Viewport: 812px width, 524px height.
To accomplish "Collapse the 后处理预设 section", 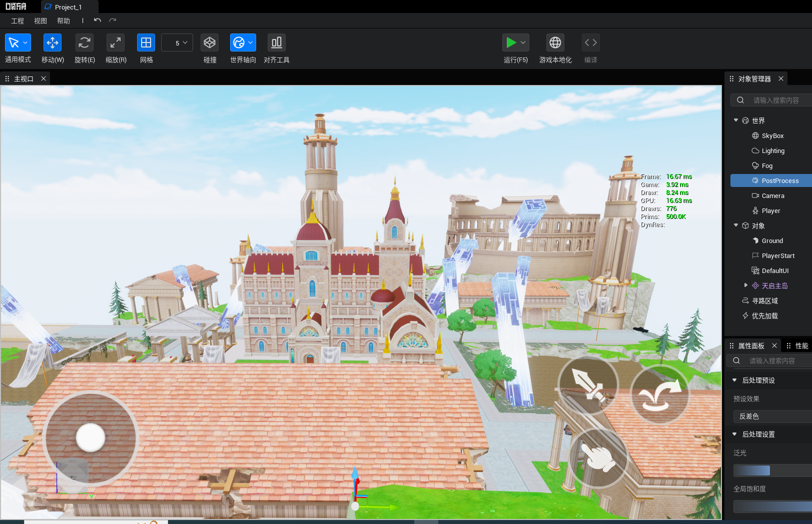I will click(734, 380).
